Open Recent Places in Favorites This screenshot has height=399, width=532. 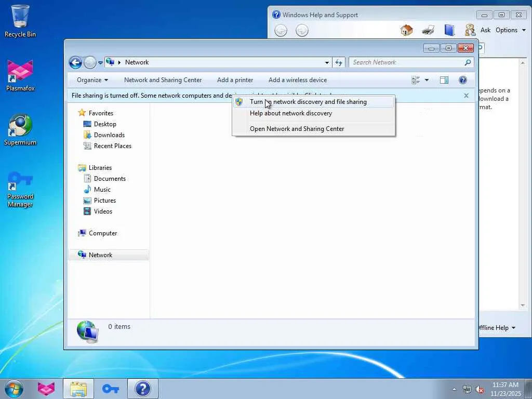[112, 146]
